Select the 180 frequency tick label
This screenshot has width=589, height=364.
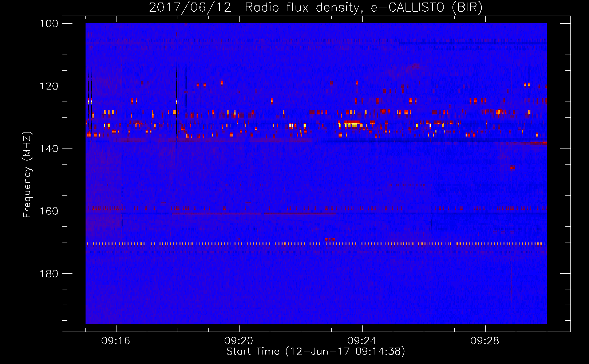click(x=49, y=274)
